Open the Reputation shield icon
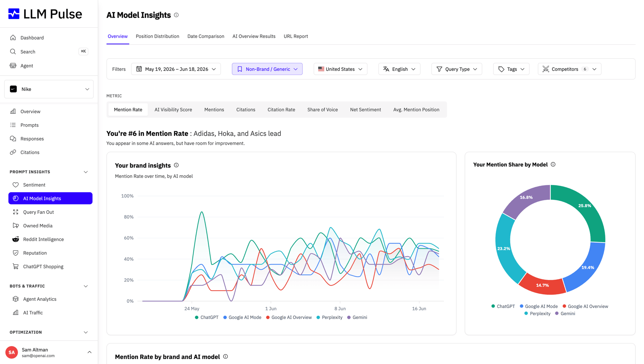The width and height of the screenshot is (644, 364). (16, 253)
